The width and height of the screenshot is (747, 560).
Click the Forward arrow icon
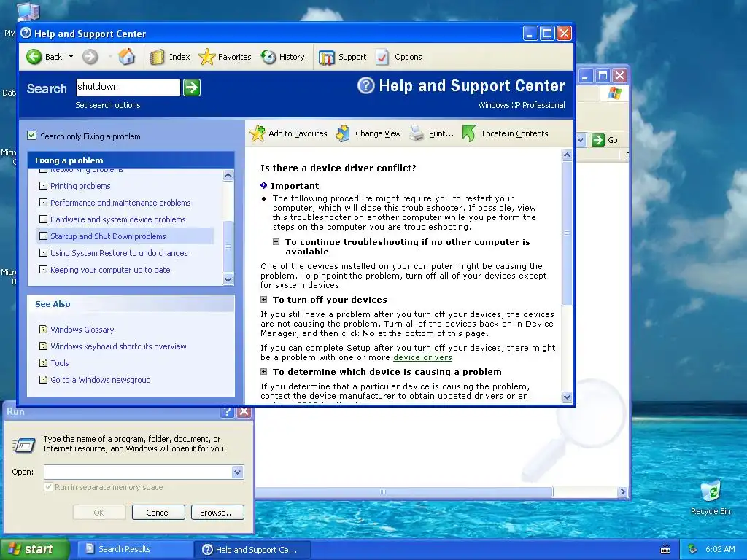pyautogui.click(x=90, y=57)
